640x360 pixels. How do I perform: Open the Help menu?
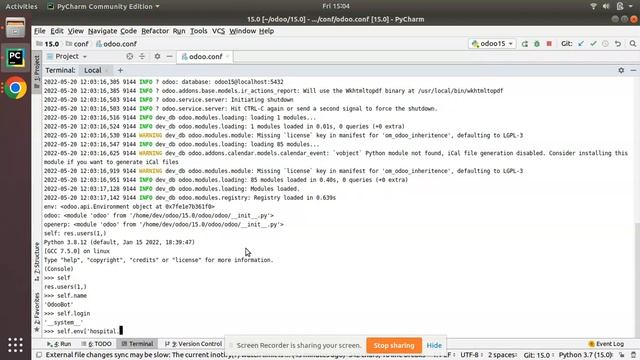pyautogui.click(x=267, y=31)
